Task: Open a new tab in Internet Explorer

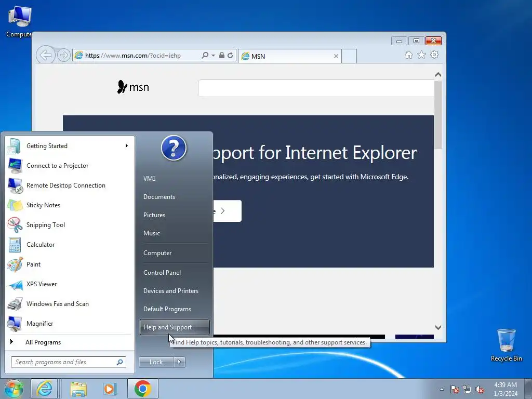Action: [x=349, y=56]
